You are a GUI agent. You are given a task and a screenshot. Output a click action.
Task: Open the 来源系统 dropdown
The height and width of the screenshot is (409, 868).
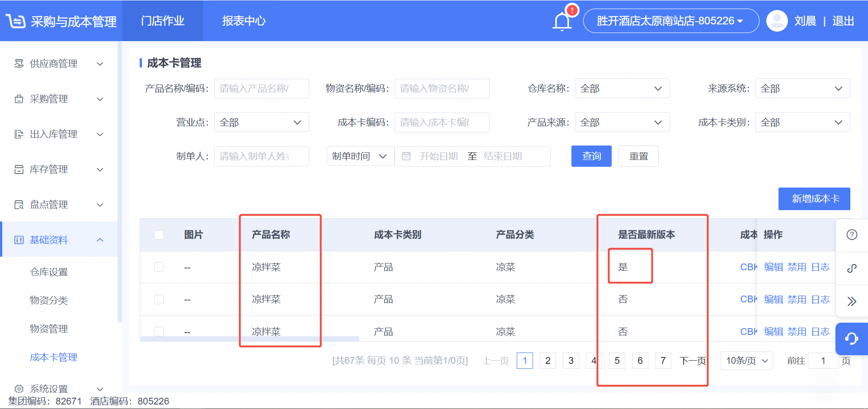(x=802, y=89)
